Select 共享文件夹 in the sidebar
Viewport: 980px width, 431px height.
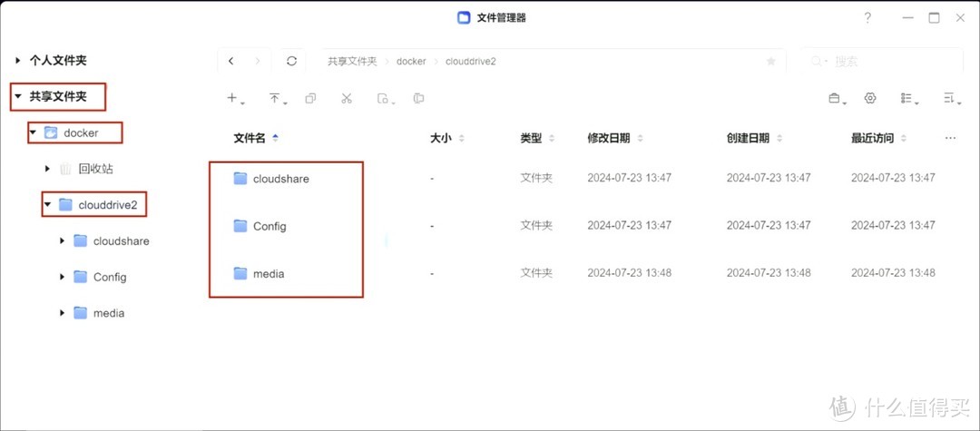click(x=58, y=97)
